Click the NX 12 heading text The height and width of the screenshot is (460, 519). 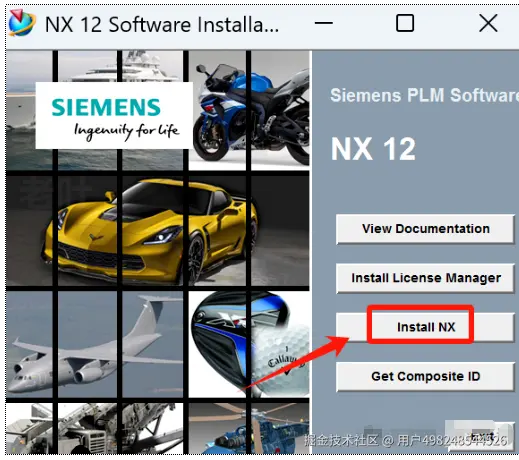(373, 149)
